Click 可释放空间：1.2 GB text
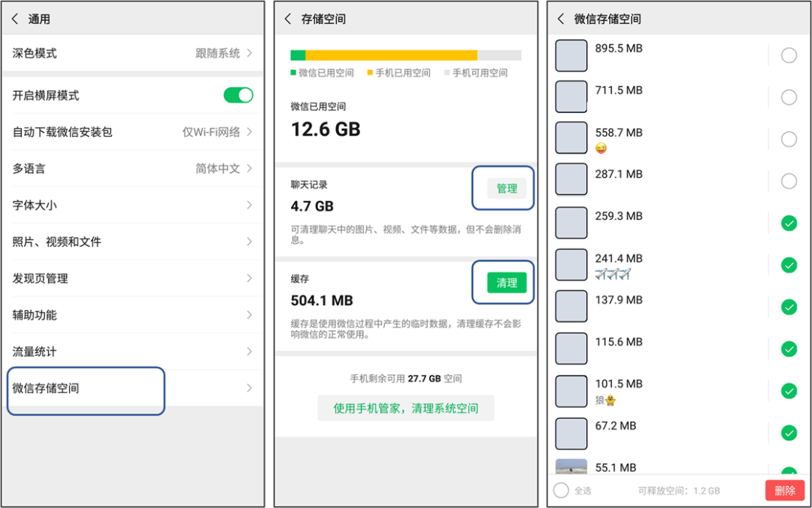Viewport: 812px width, 508px height. (x=679, y=491)
